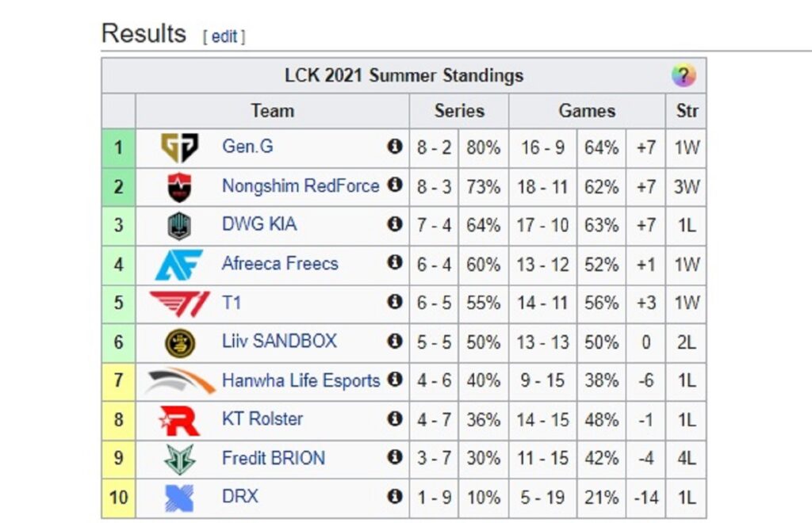Show info popup for DWG KIA
The width and height of the screenshot is (812, 523).
click(x=395, y=224)
